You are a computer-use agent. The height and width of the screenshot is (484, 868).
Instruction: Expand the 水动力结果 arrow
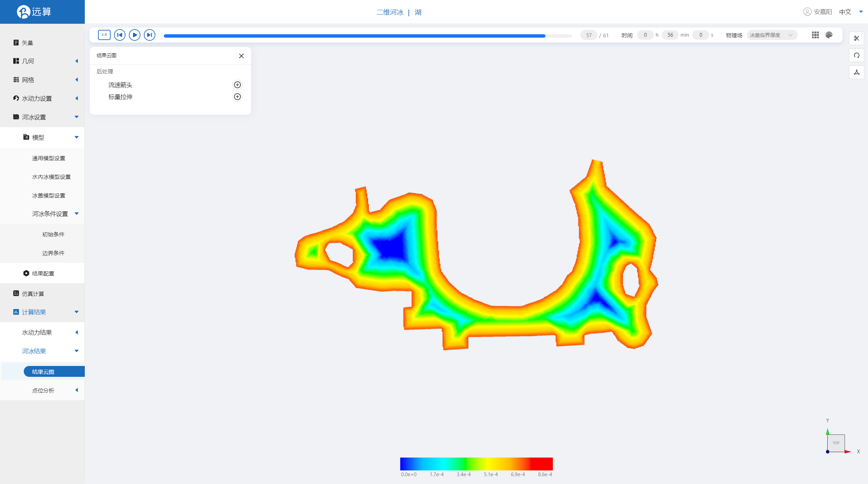pos(77,332)
